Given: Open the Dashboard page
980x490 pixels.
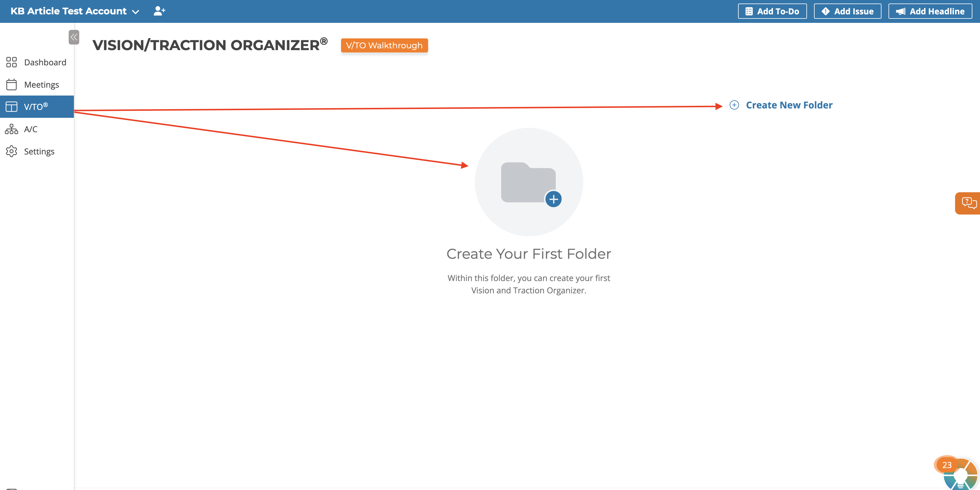Looking at the screenshot, I should (37, 62).
